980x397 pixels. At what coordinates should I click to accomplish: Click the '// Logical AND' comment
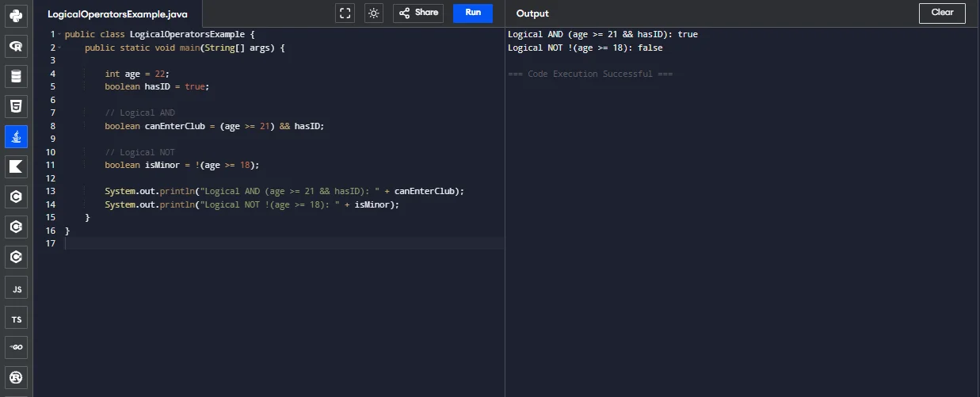[x=140, y=113]
